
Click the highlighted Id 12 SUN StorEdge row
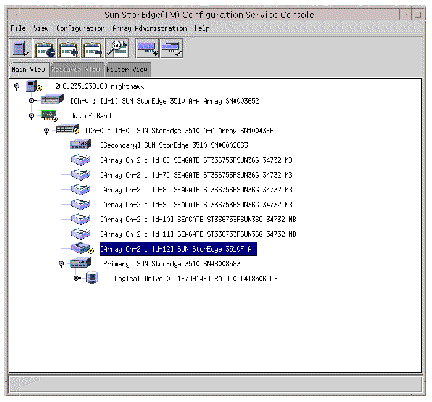coord(178,249)
